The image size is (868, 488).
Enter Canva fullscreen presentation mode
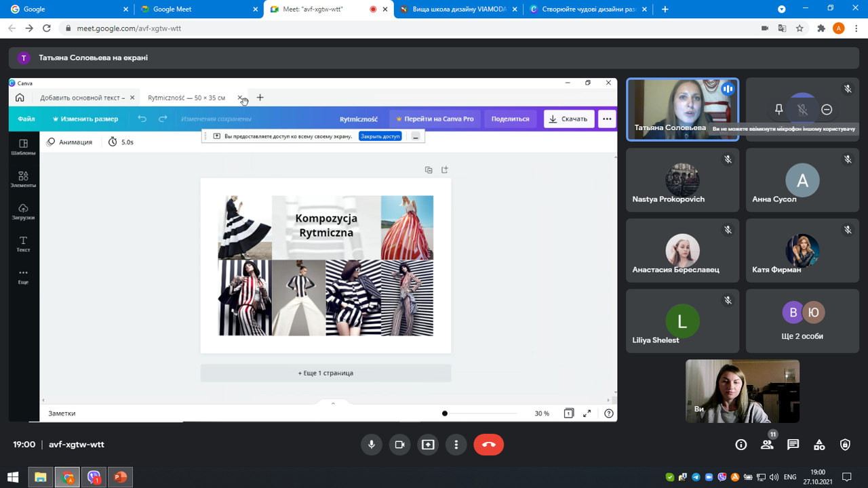coord(587,413)
